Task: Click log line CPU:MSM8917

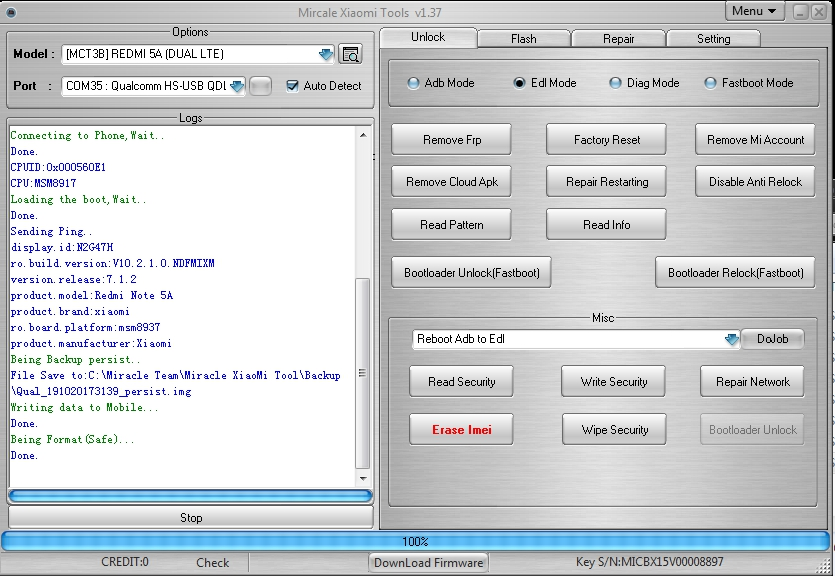Action: pyautogui.click(x=43, y=183)
